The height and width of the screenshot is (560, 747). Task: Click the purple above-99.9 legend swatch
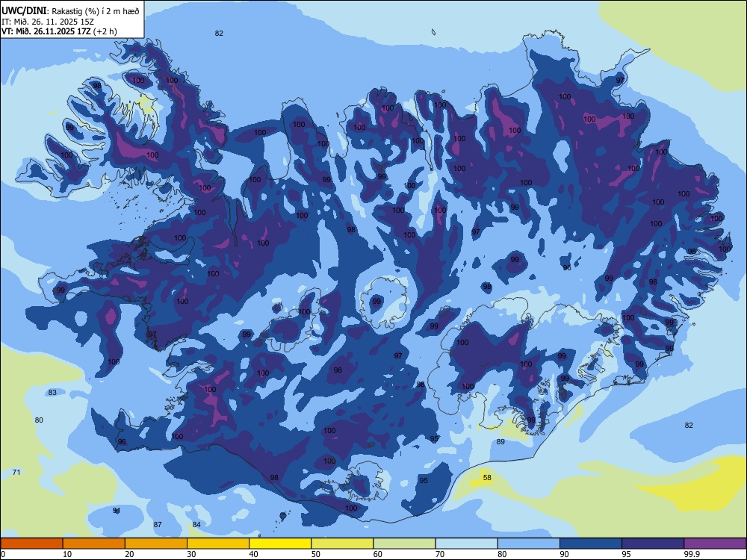715,544
